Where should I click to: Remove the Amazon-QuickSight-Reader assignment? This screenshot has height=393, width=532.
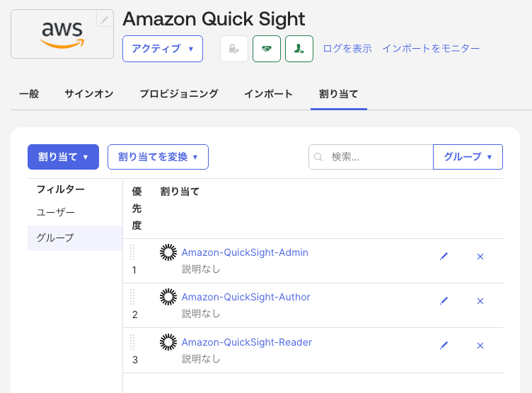tap(480, 346)
